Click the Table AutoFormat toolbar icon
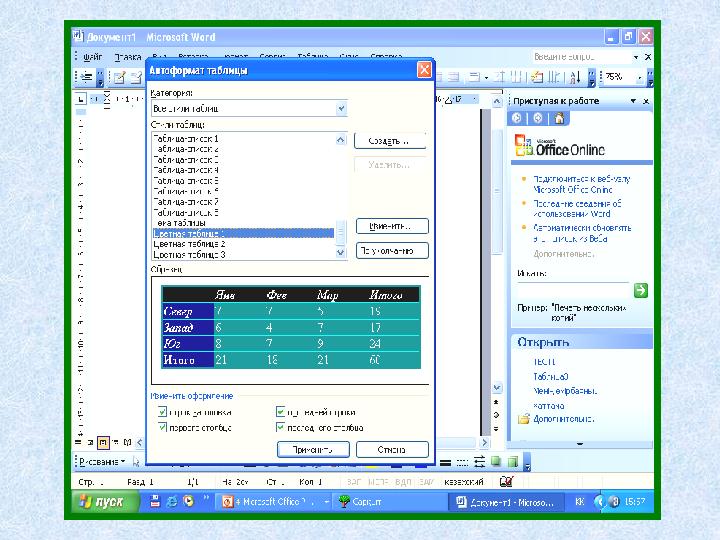Image resolution: width=720 pixels, height=540 pixels. [x=537, y=78]
